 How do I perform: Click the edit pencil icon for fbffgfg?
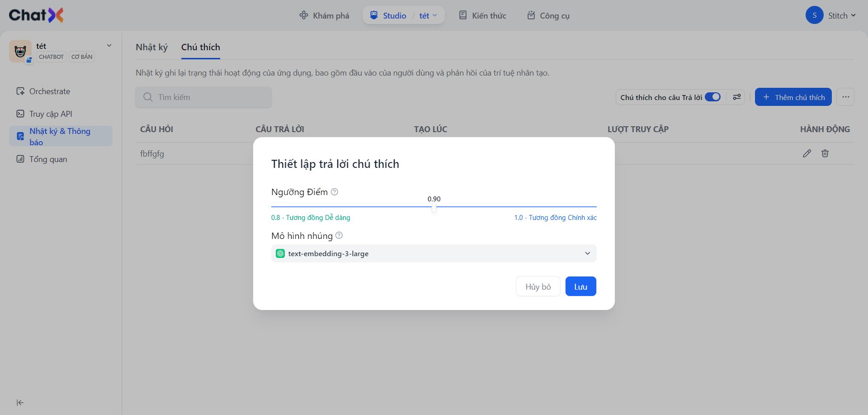807,153
